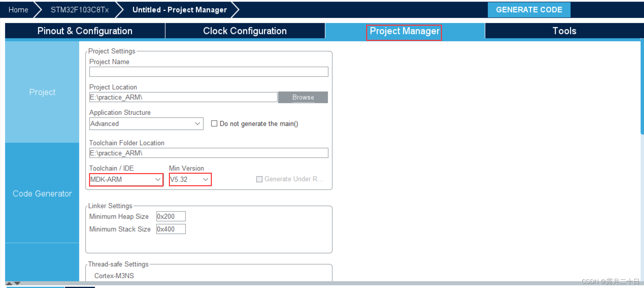
Task: Click Toolchain Folder Location field
Action: (x=209, y=153)
